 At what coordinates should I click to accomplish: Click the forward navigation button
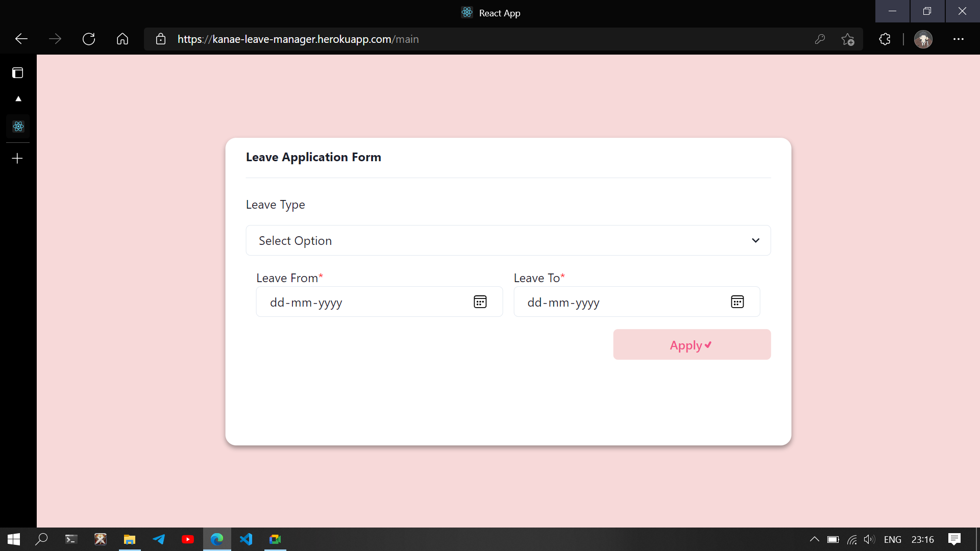pyautogui.click(x=55, y=39)
